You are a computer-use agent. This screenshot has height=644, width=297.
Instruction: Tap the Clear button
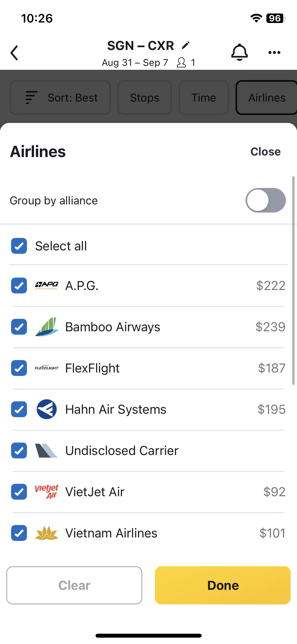tap(74, 585)
